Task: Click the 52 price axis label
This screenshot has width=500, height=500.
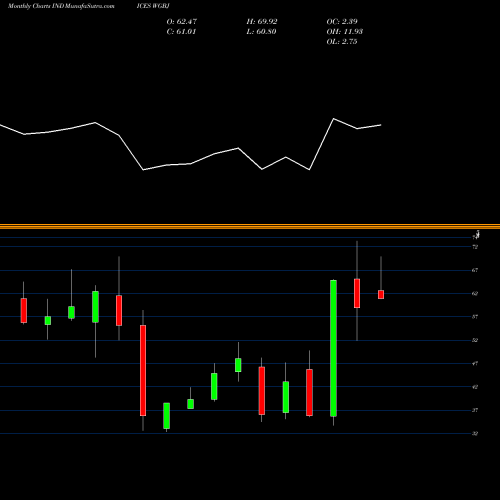Action: coord(475,340)
